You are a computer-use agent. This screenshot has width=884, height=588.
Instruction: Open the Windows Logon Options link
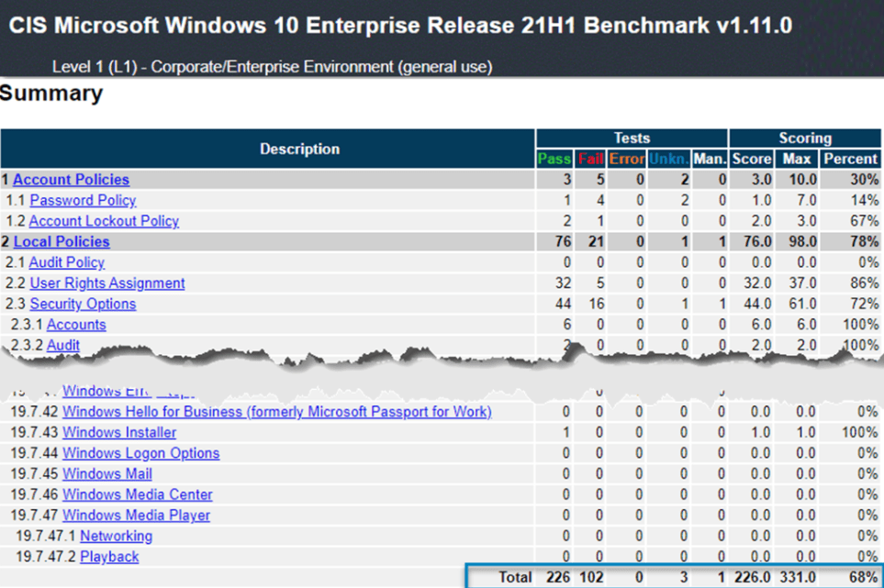pyautogui.click(x=141, y=453)
